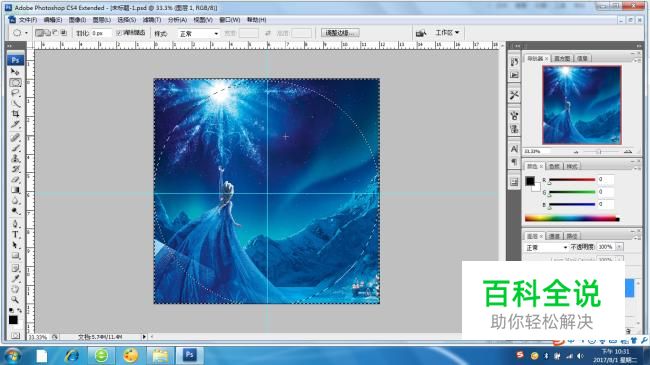Switch to the Histogram tab
Screen dimensions: 650x365
(562, 58)
